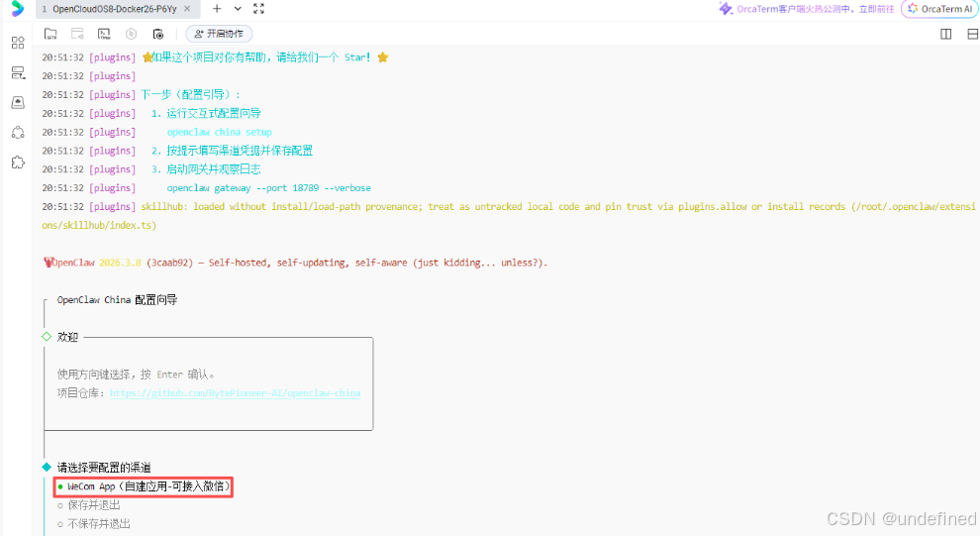Click '请选择要配置的渠道' prompt text
This screenshot has height=536, width=980.
tap(104, 468)
